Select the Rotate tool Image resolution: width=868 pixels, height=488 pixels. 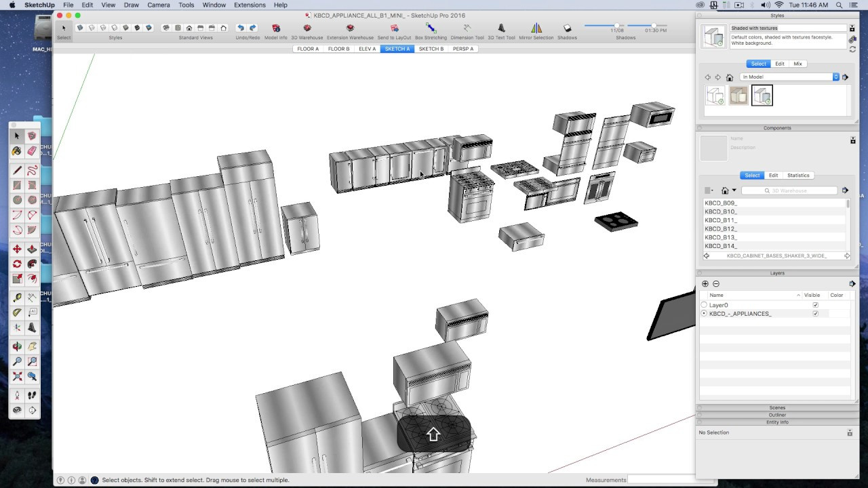[x=17, y=264]
